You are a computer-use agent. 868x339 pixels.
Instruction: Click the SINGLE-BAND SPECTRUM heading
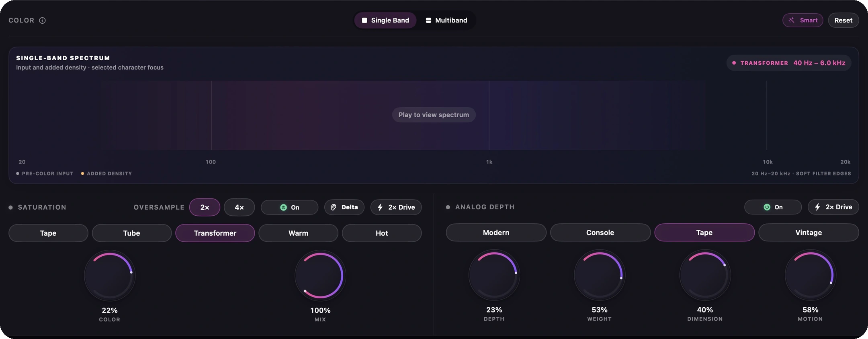(x=63, y=58)
